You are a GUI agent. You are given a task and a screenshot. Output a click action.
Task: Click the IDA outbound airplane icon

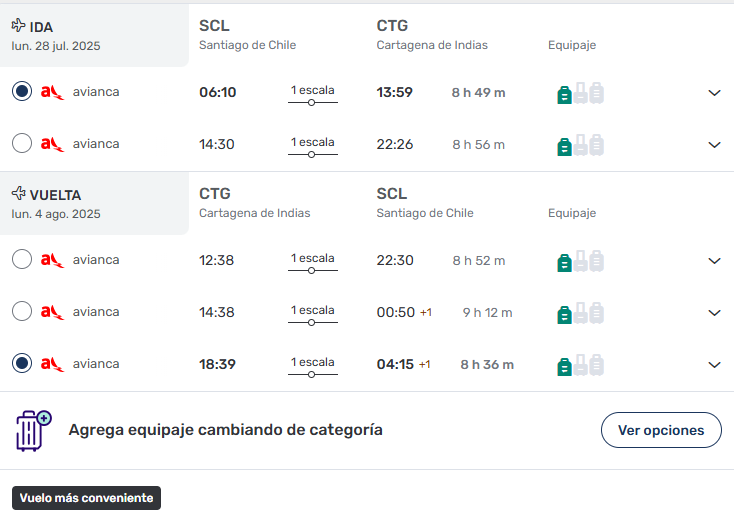[18, 25]
